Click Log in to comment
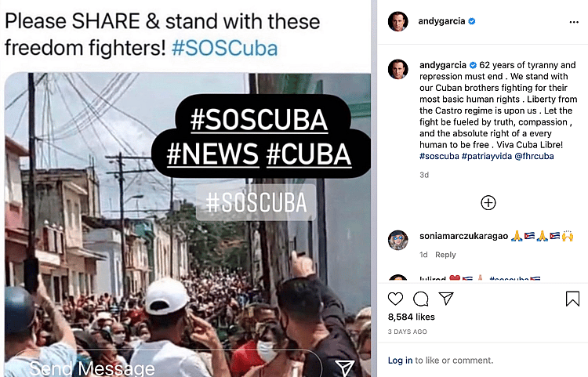The height and width of the screenshot is (377, 588). [400, 360]
